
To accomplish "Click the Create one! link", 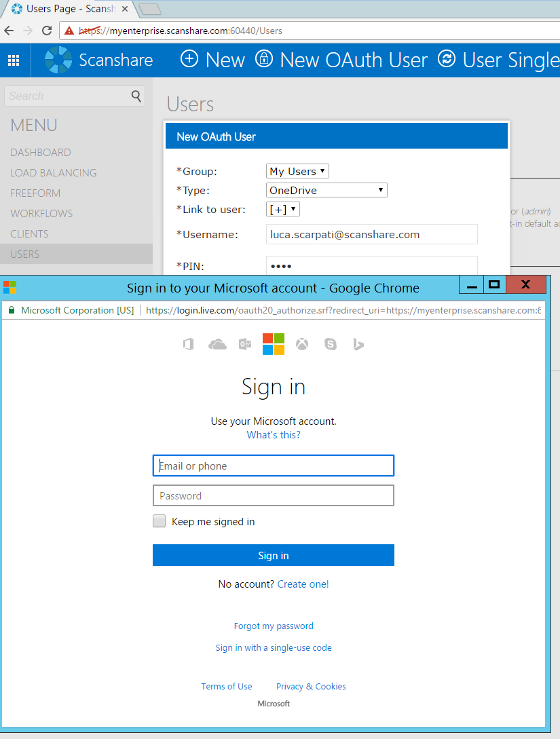I will (x=303, y=584).
